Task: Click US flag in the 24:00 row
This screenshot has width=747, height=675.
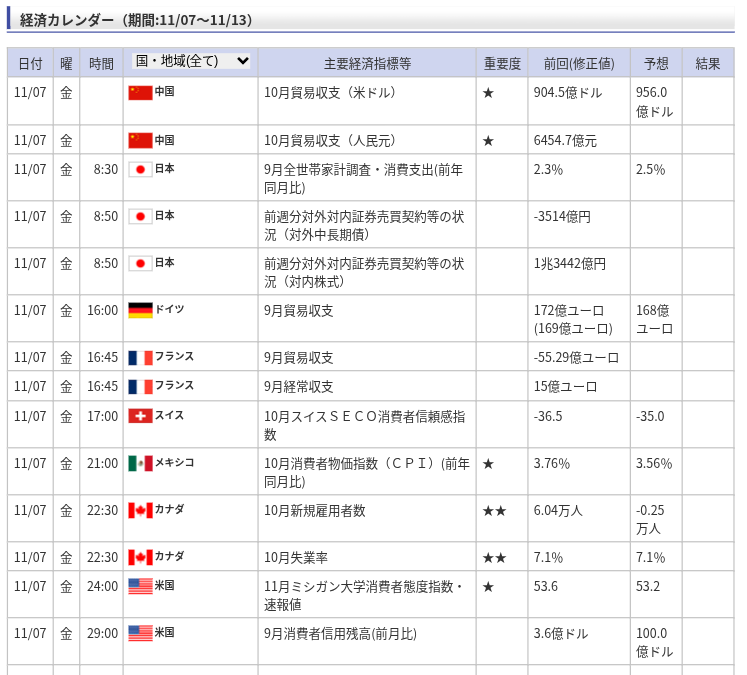Action: click(x=140, y=586)
